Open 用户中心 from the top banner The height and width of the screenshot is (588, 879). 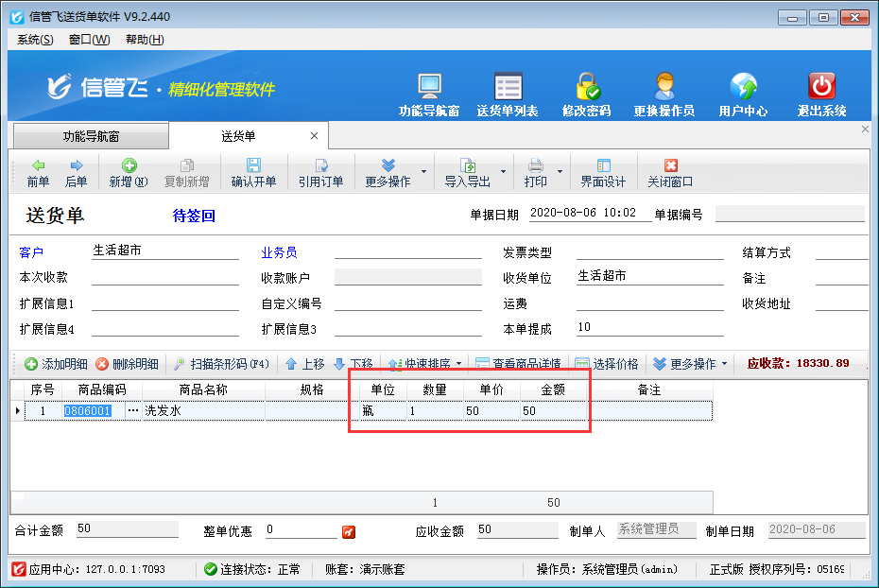click(x=743, y=95)
